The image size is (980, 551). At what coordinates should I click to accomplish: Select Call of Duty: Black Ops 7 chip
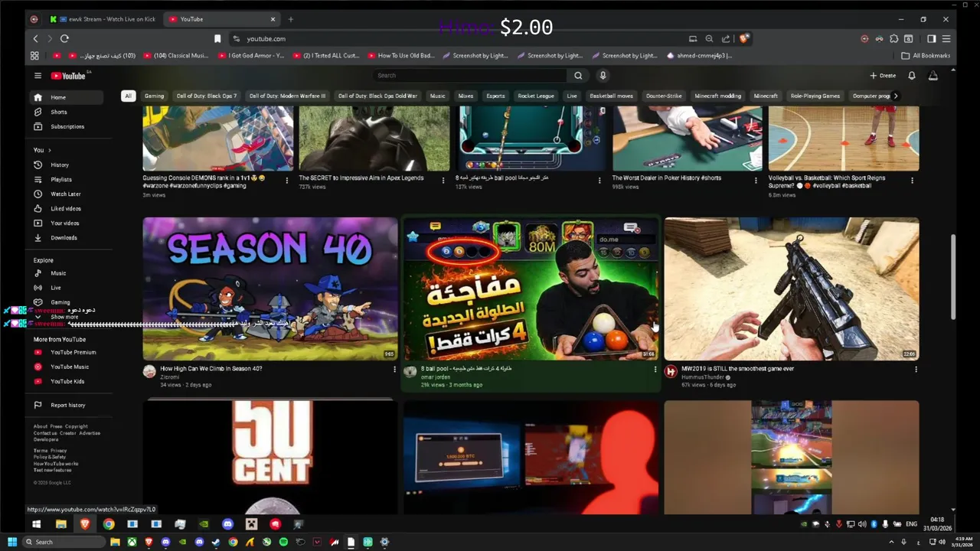207,96
